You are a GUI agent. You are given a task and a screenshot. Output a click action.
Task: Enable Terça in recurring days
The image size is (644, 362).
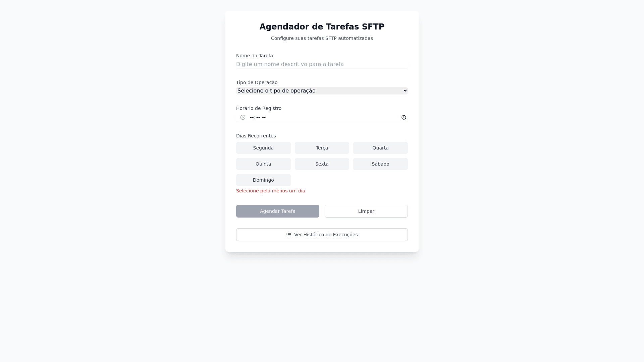coord(322,148)
